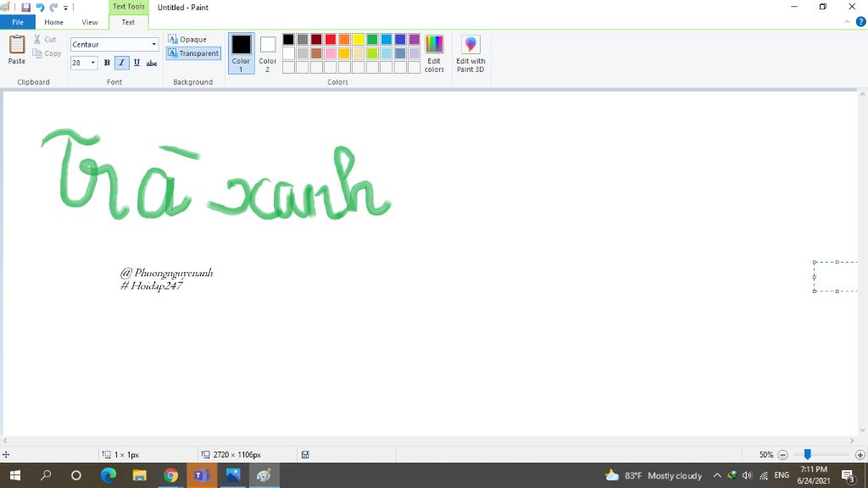Screen dimensions: 868x488
Task: Switch to the Home tab
Action: (53, 22)
